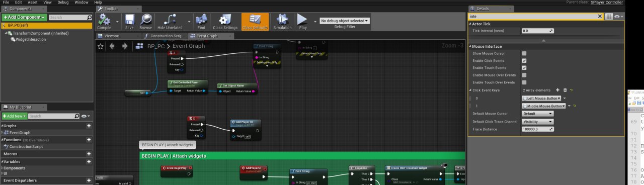Select WidgetInteraction component
The image size is (644, 185).
[x=31, y=39]
